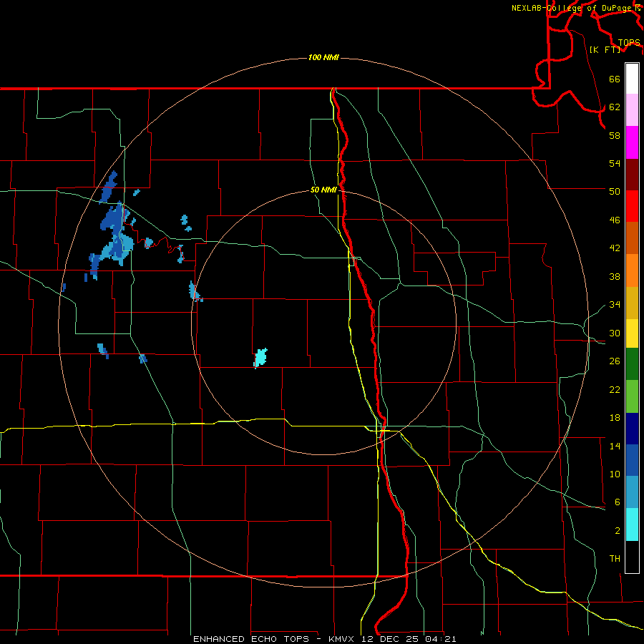Click the cyan legend swatch
This screenshot has width=644, height=644.
(x=632, y=525)
